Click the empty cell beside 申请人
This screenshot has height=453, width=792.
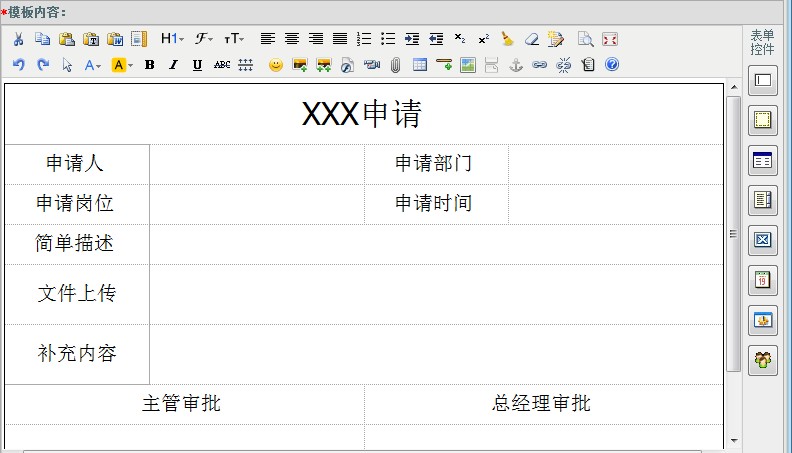(257, 164)
